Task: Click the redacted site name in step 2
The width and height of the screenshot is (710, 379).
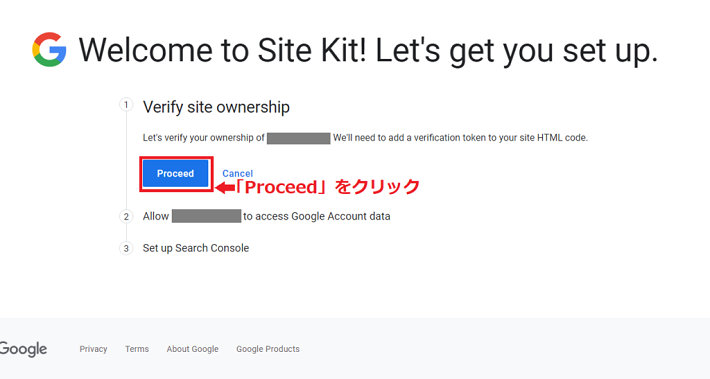Action: point(206,216)
